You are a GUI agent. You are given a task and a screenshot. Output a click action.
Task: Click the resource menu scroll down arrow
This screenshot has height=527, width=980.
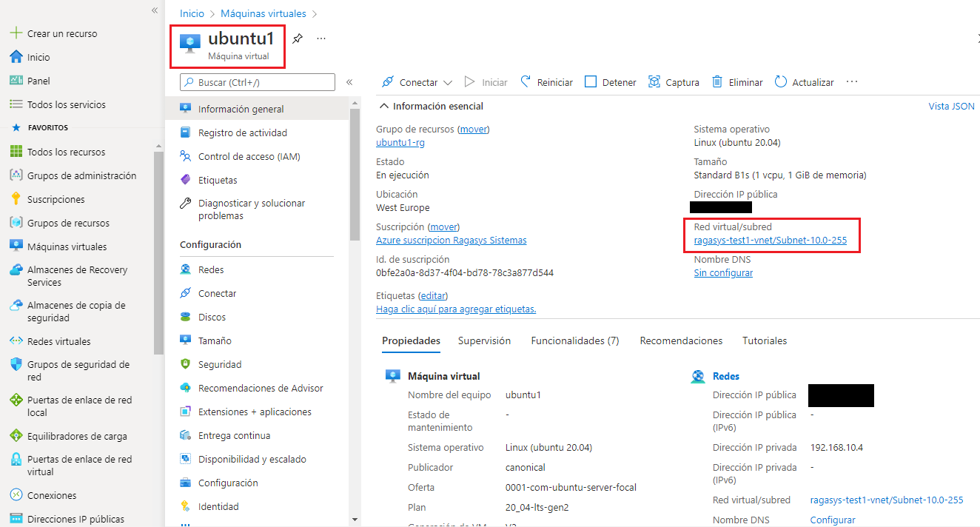[x=355, y=520]
